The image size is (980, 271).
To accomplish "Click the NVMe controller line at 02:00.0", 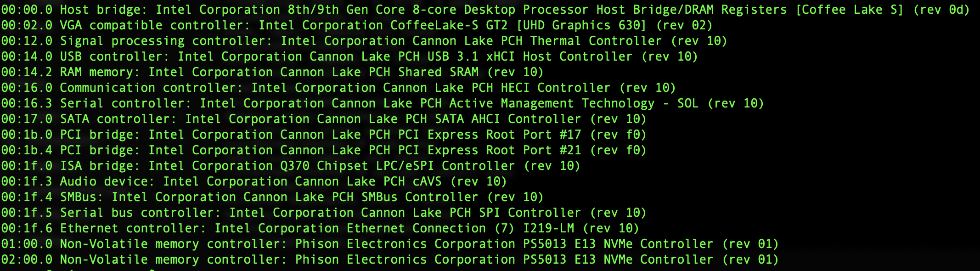I will 389,260.
